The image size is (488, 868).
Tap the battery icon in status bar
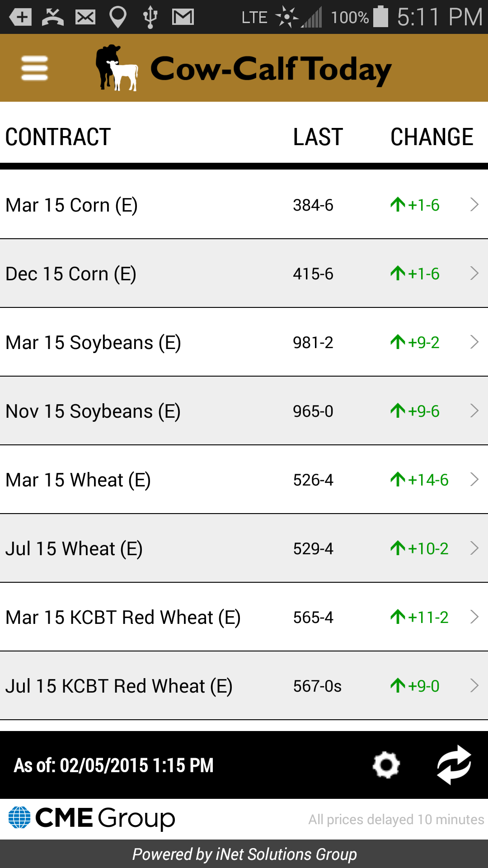click(x=380, y=17)
